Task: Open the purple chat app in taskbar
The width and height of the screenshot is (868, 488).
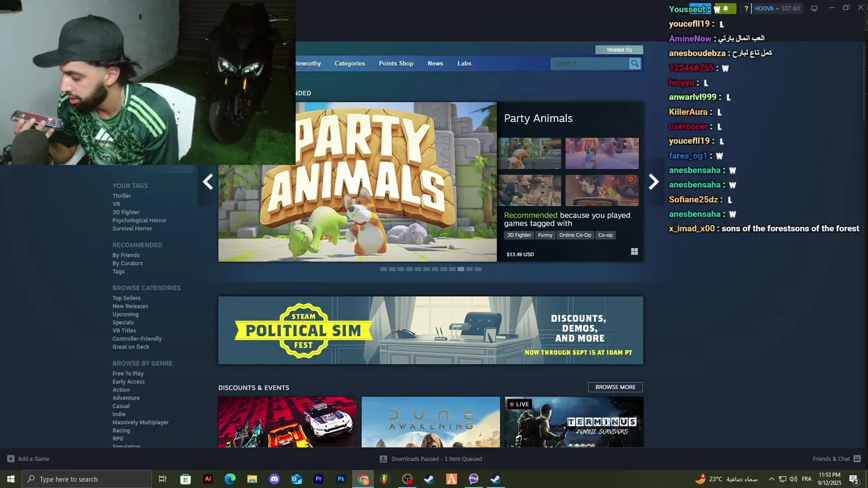Action: (x=473, y=479)
